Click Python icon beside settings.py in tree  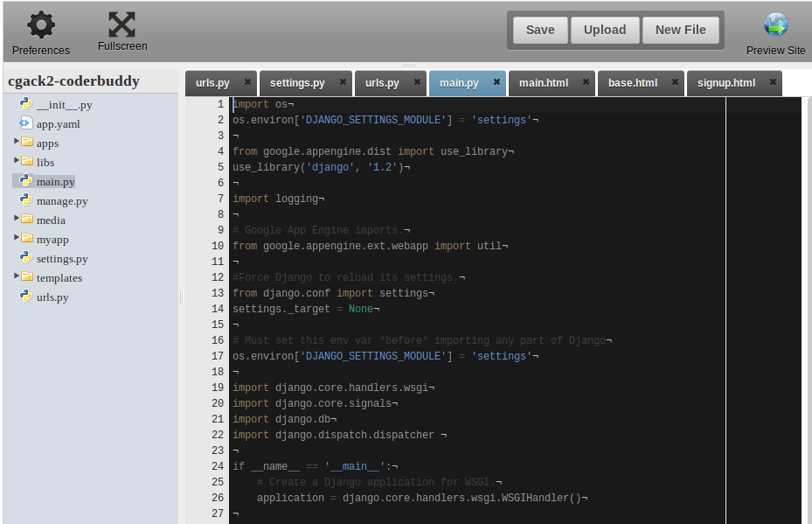26,257
